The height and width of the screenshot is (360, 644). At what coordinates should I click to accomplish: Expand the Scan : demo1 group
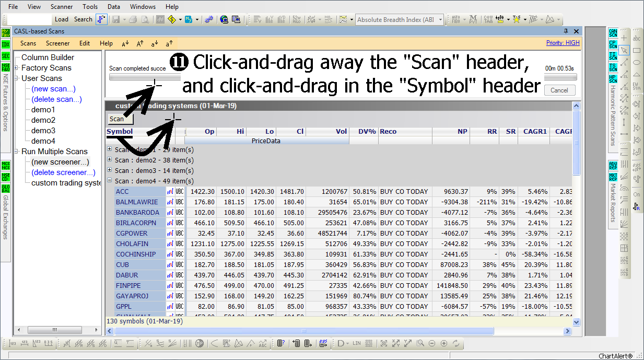(109, 149)
